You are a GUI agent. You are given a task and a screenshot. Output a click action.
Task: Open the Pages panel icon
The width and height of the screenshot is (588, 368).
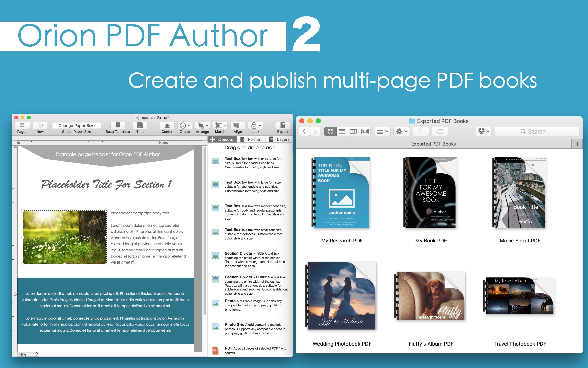click(22, 125)
